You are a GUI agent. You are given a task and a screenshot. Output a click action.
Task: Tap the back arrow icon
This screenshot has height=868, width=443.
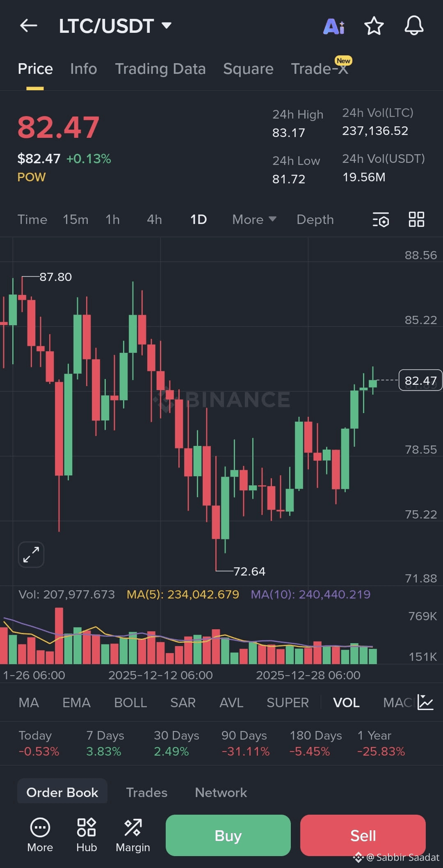pyautogui.click(x=29, y=26)
